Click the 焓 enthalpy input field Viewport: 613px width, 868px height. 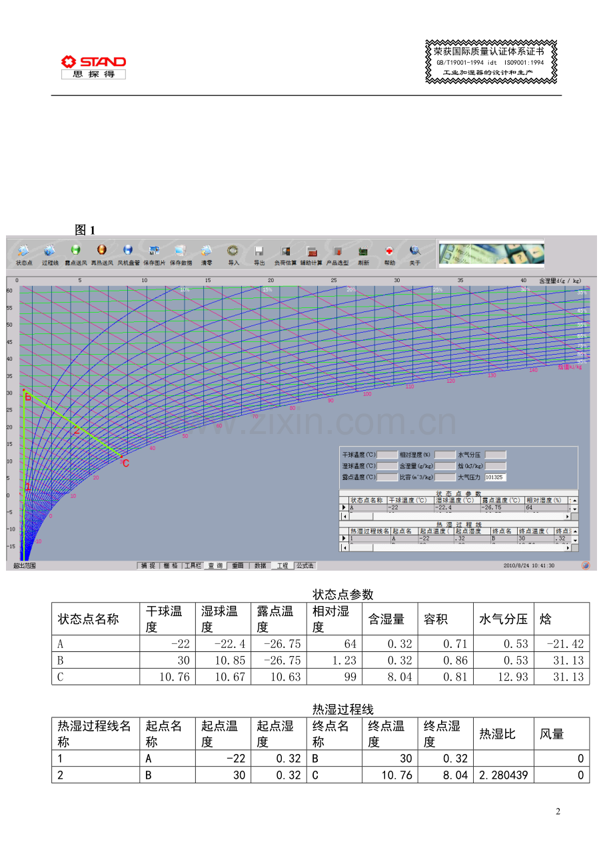496,466
